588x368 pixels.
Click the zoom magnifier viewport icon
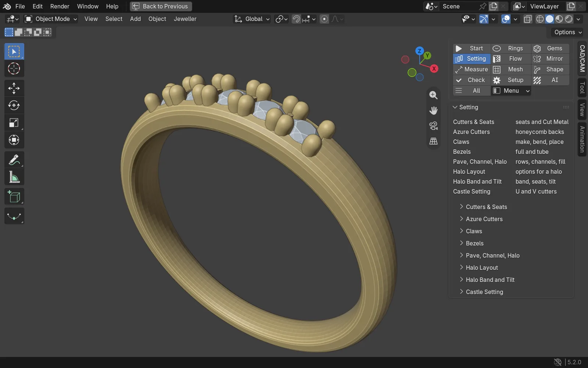tap(434, 95)
